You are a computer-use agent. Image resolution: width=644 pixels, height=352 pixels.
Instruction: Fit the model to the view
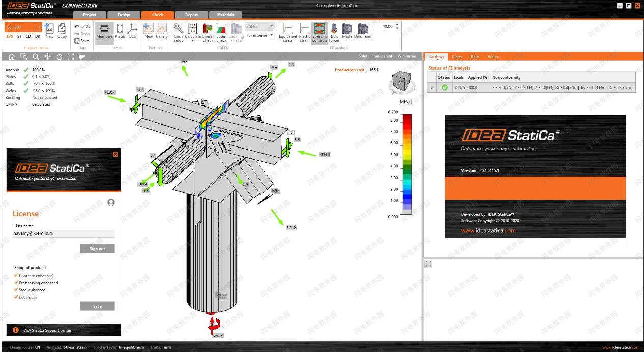[71, 57]
